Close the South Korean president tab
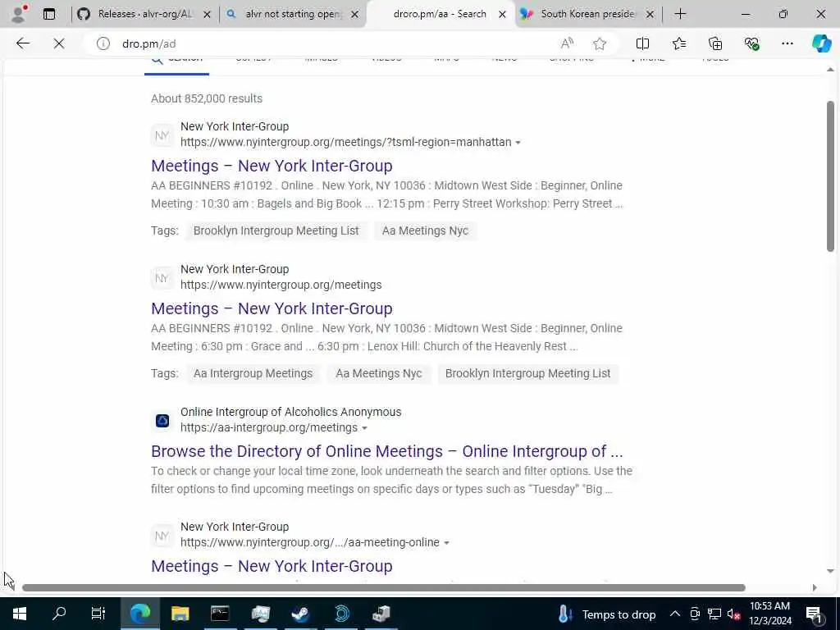The height and width of the screenshot is (630, 840). tap(650, 15)
